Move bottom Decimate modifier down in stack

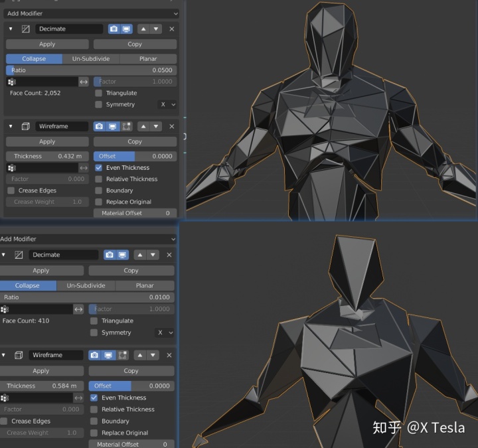point(153,255)
